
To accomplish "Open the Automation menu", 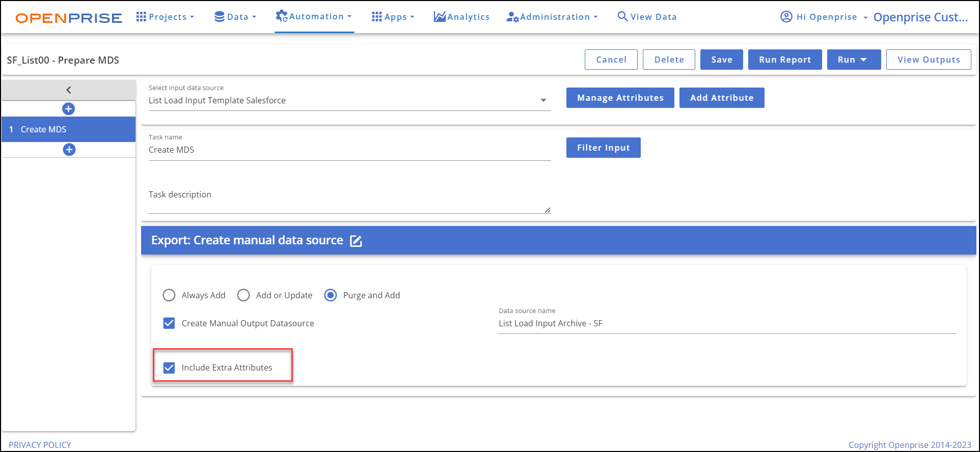I will [314, 16].
